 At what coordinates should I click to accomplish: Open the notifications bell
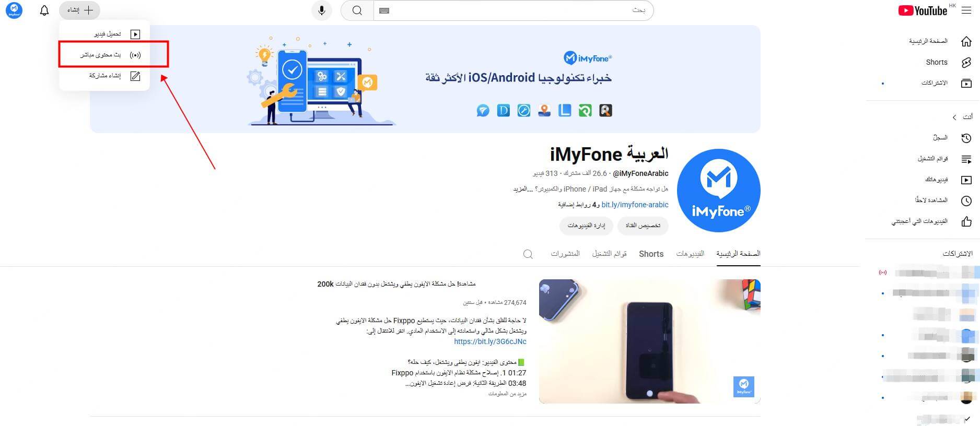point(44,10)
